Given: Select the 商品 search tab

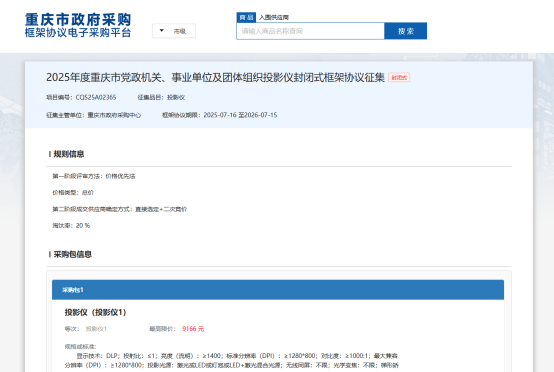Looking at the screenshot, I should (x=246, y=17).
